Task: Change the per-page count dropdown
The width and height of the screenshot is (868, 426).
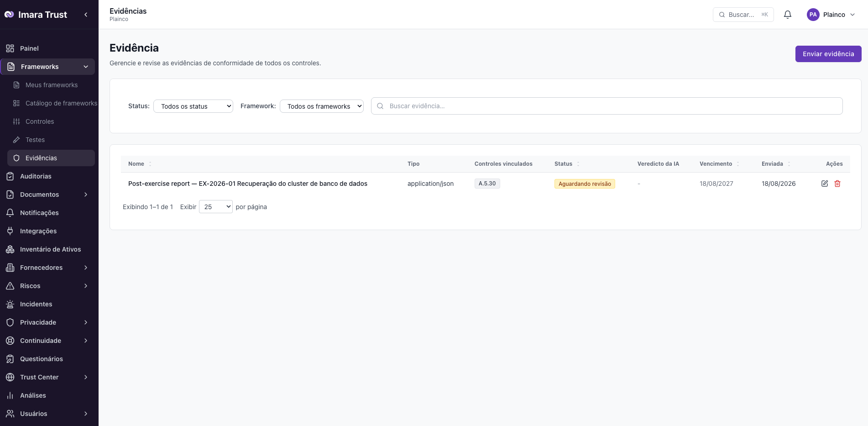Action: [216, 207]
